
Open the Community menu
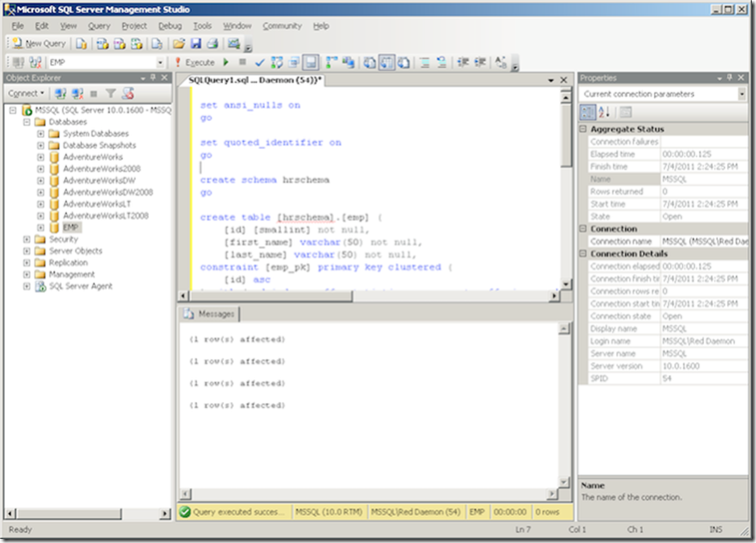282,26
